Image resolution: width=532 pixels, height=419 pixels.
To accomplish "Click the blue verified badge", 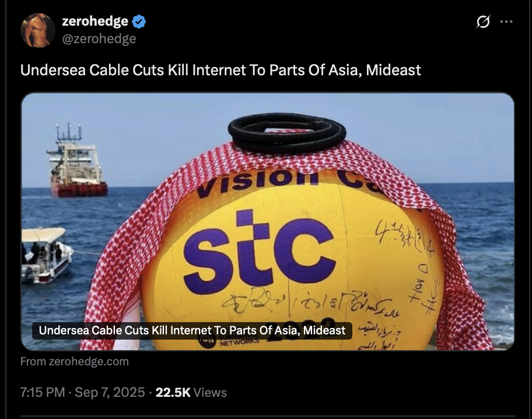I will pos(139,22).
